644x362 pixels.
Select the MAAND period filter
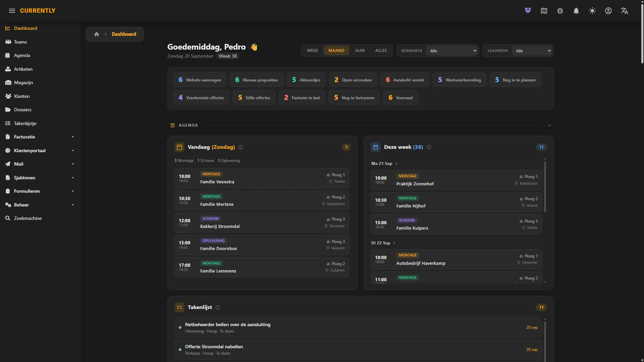pos(336,51)
